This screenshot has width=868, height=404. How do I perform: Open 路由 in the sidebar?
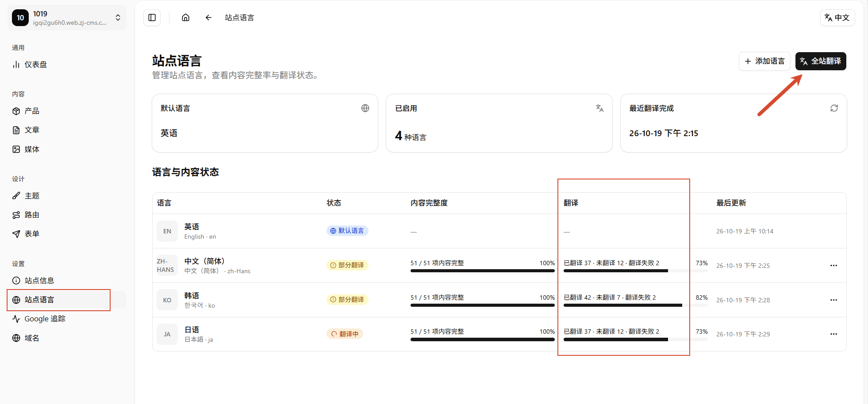coord(67,215)
